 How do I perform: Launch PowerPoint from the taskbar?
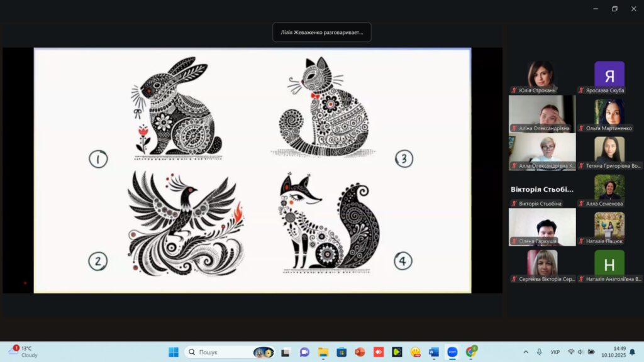[360, 352]
